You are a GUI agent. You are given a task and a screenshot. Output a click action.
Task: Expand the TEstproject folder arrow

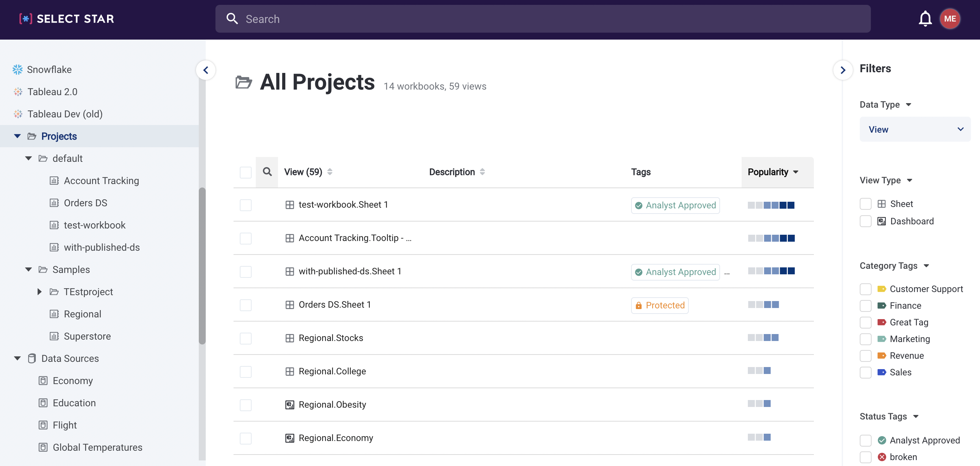[40, 292]
